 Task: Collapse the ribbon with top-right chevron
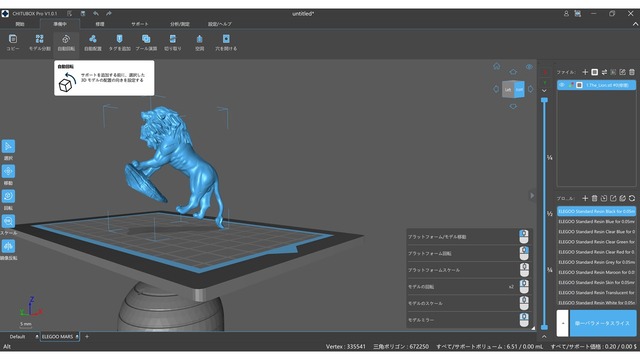pyautogui.click(x=635, y=24)
